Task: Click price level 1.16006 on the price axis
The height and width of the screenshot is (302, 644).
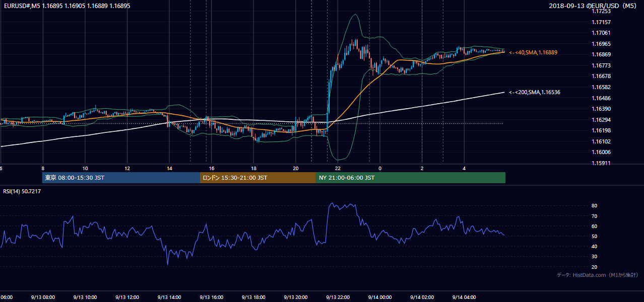Action: click(x=601, y=152)
